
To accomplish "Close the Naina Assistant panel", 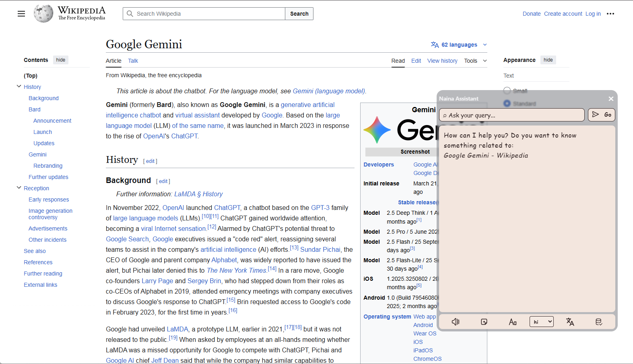I will click(611, 99).
